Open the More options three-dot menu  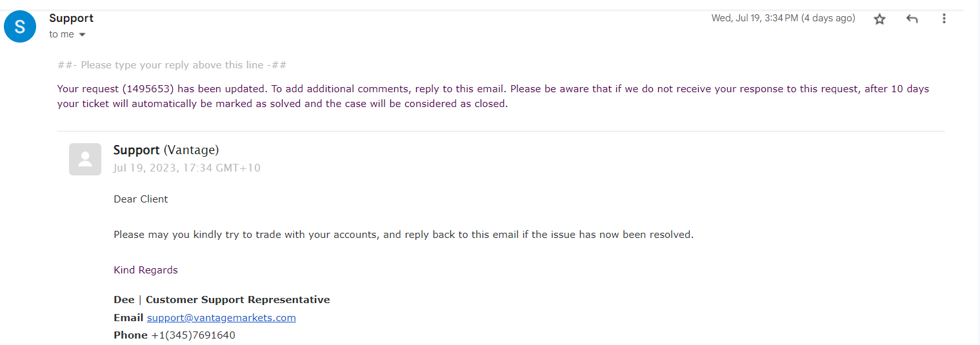coord(944,19)
